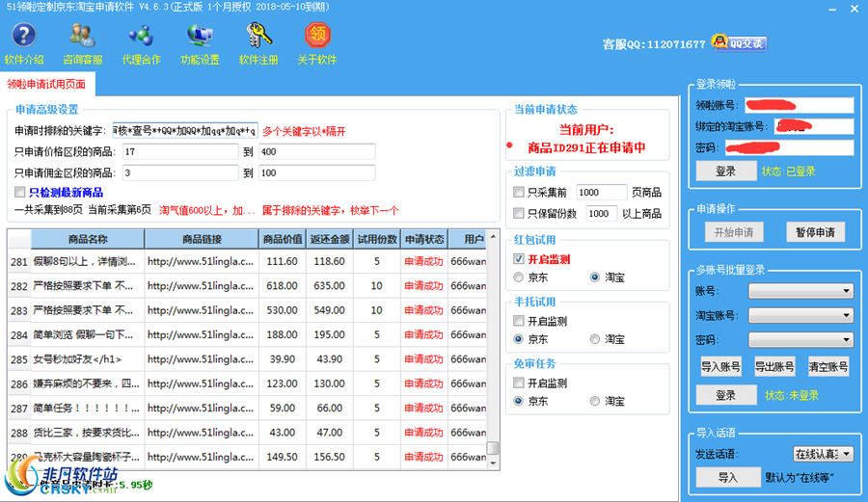
Task: Select 淘宝 radio under 丰托试用
Action: pos(595,339)
